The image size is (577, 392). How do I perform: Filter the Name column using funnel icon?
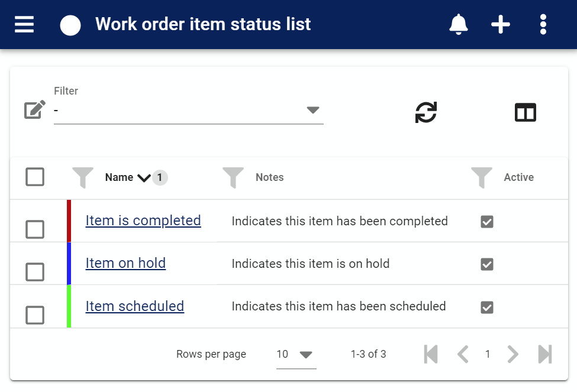(x=83, y=177)
